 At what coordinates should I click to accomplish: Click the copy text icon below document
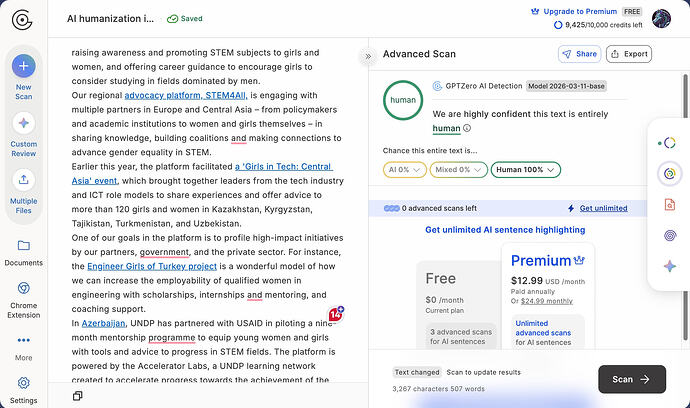click(x=77, y=396)
